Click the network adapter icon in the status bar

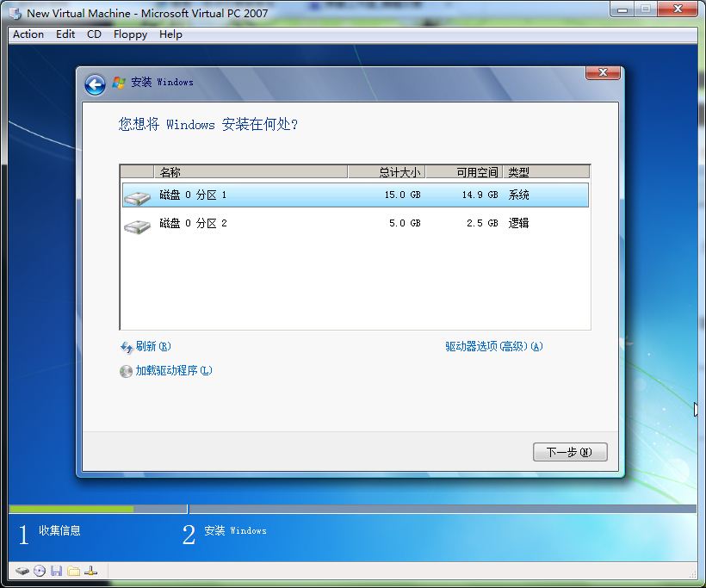pyautogui.click(x=90, y=570)
